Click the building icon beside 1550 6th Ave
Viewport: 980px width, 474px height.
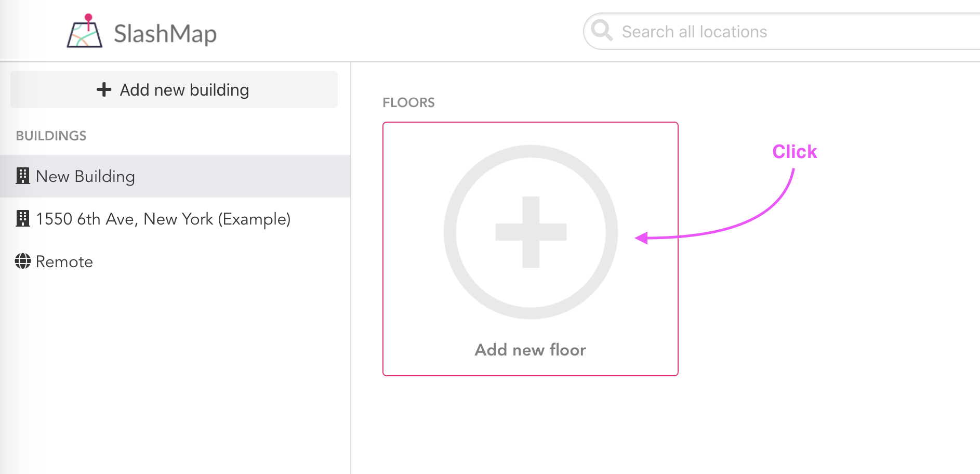[x=22, y=218]
